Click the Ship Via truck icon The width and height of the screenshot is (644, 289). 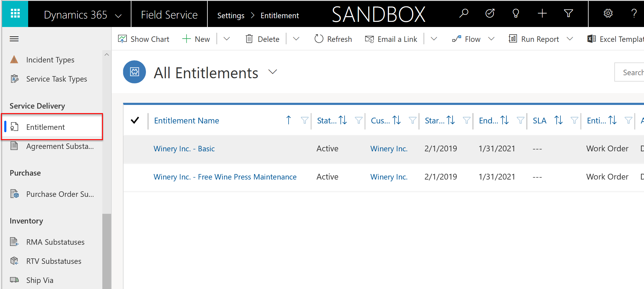14,280
